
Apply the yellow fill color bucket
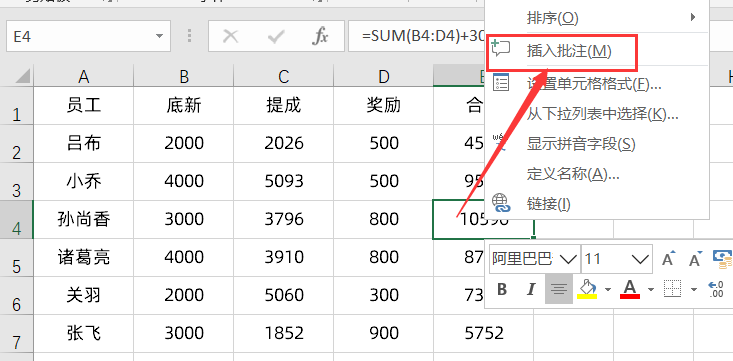(588, 289)
